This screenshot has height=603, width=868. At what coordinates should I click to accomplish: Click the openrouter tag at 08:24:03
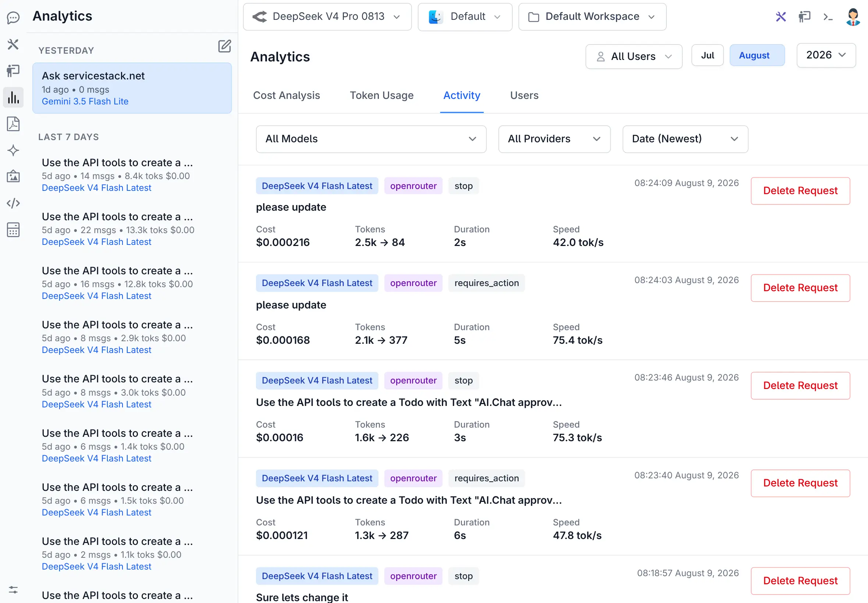click(x=413, y=283)
